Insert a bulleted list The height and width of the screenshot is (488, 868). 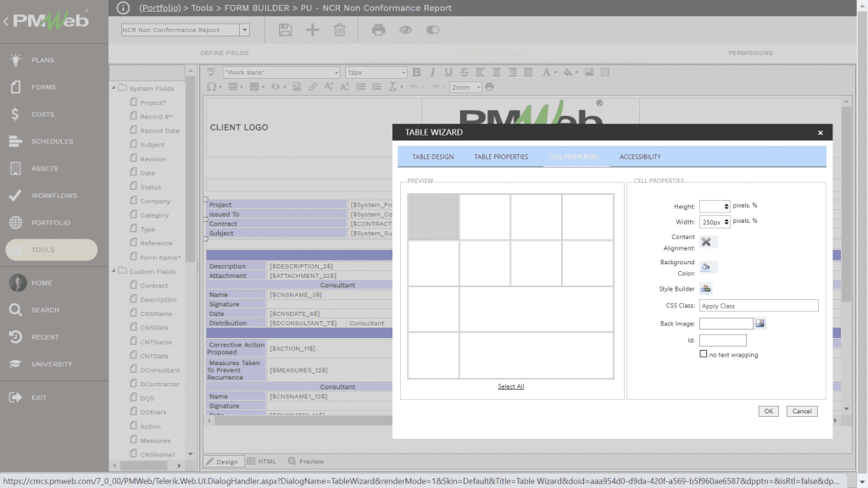tap(377, 87)
